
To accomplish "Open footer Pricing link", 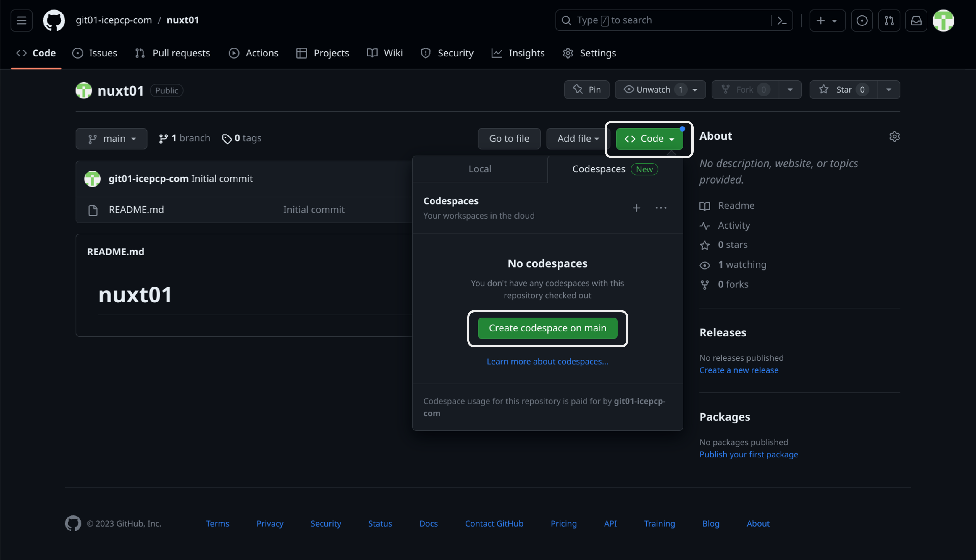I will (x=564, y=523).
